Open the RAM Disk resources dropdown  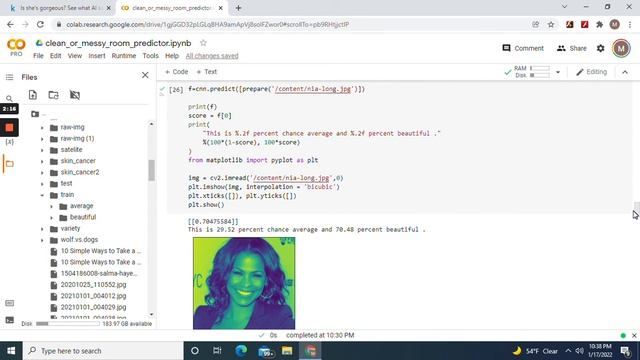pyautogui.click(x=558, y=72)
